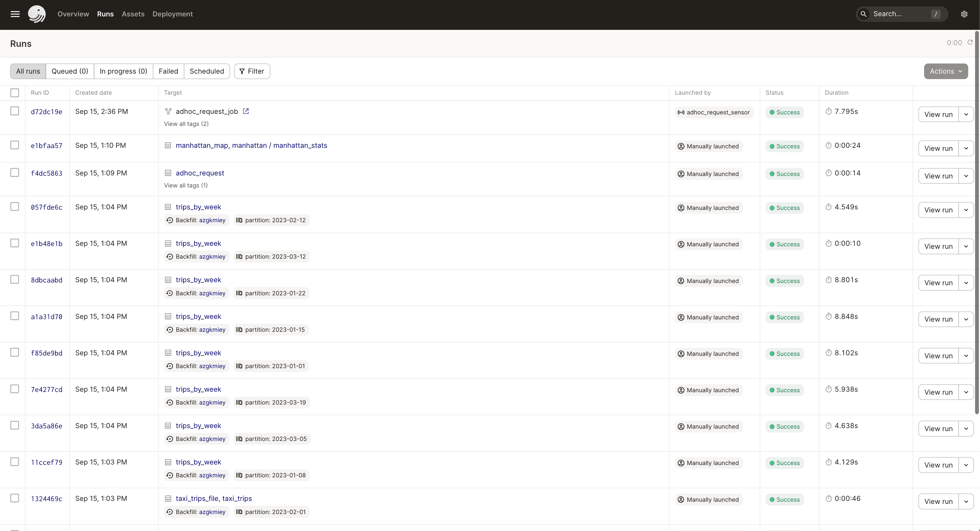Open run f4dc5863 details
The width and height of the screenshot is (980, 531).
click(x=46, y=173)
